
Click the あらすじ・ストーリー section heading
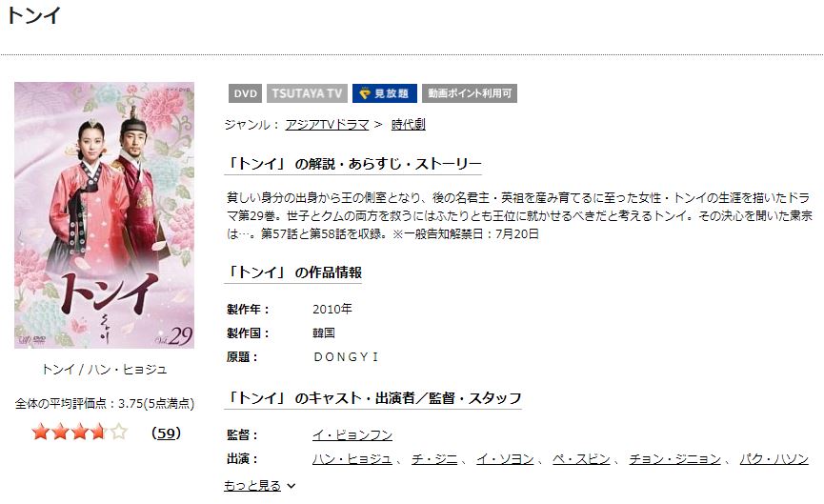353,164
